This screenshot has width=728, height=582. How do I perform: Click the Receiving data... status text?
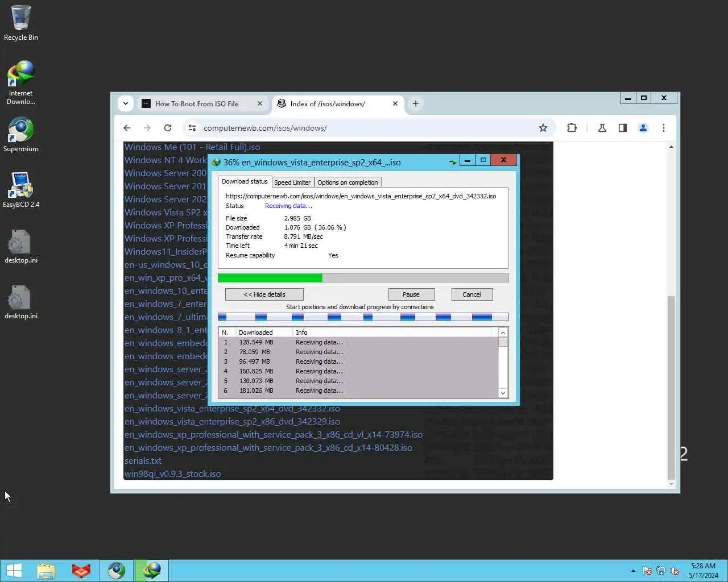(288, 206)
